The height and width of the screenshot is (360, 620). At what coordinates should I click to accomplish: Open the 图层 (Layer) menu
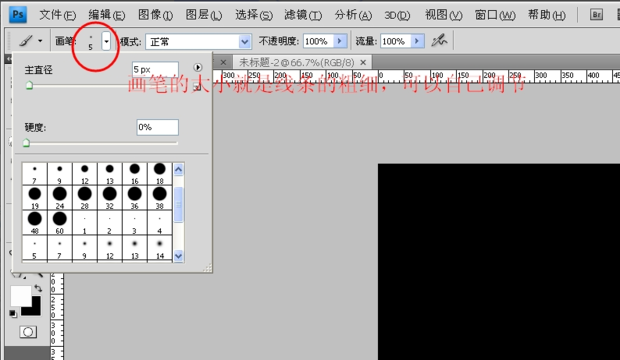(x=204, y=15)
